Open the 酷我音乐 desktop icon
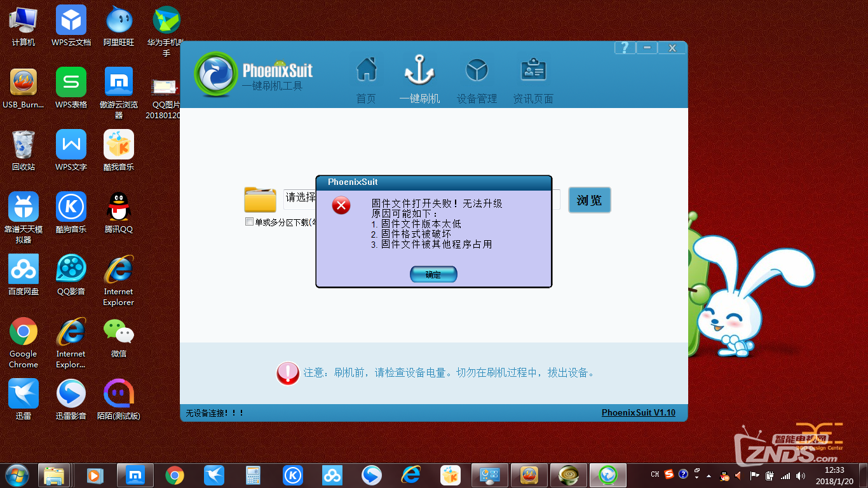This screenshot has width=868, height=488. pyautogui.click(x=119, y=151)
